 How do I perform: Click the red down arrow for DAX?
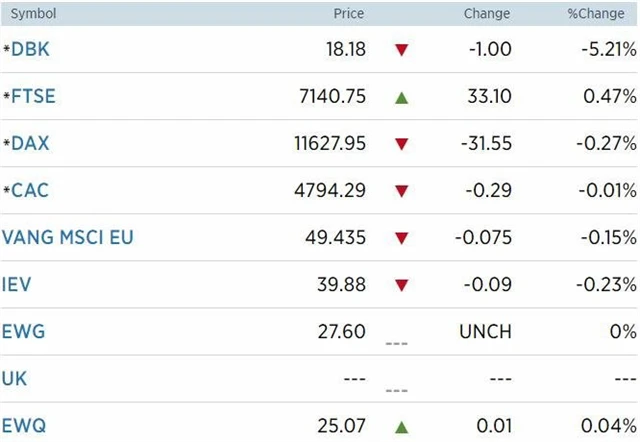401,144
